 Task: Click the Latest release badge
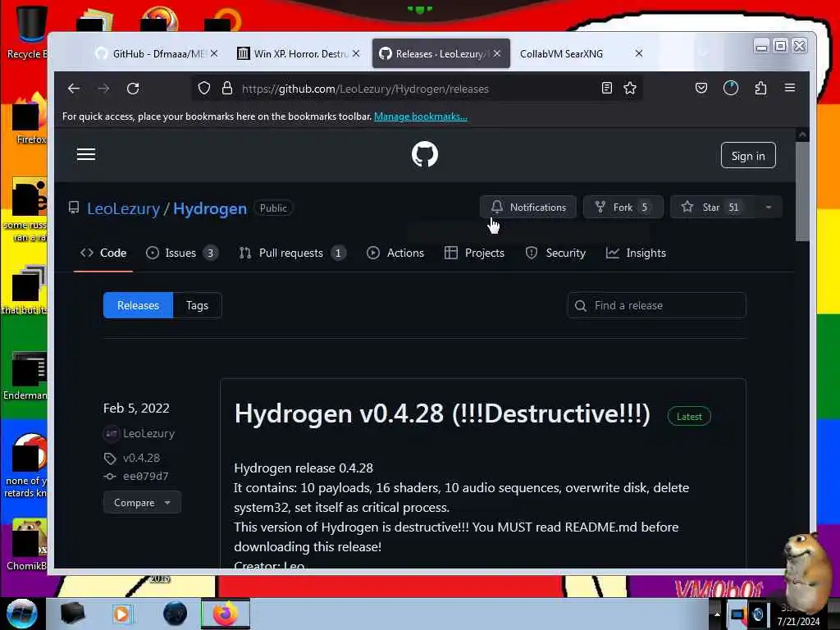click(x=689, y=417)
